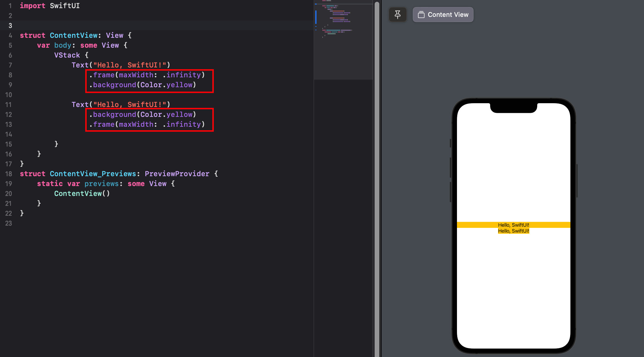Click the empty line 23 in editor
The image size is (644, 357).
(116, 223)
